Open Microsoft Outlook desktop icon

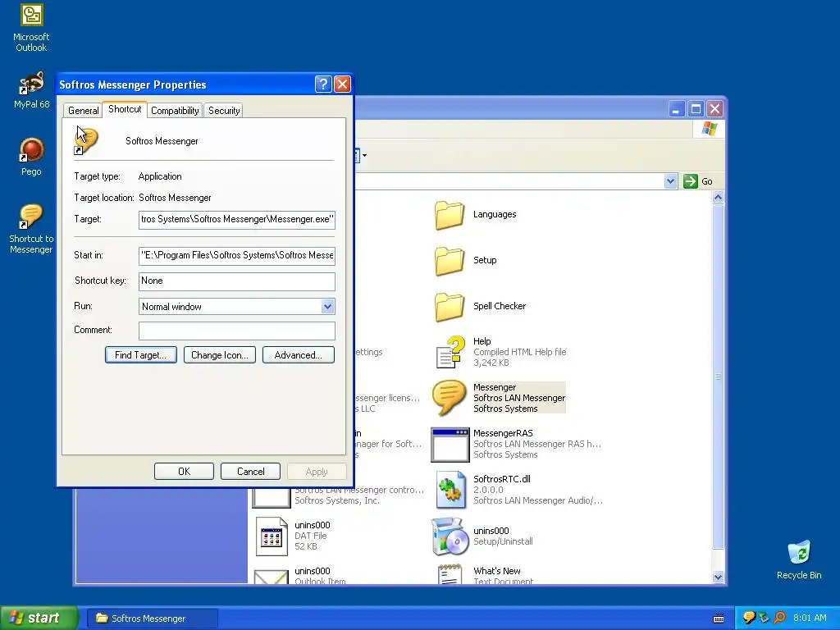point(31,15)
